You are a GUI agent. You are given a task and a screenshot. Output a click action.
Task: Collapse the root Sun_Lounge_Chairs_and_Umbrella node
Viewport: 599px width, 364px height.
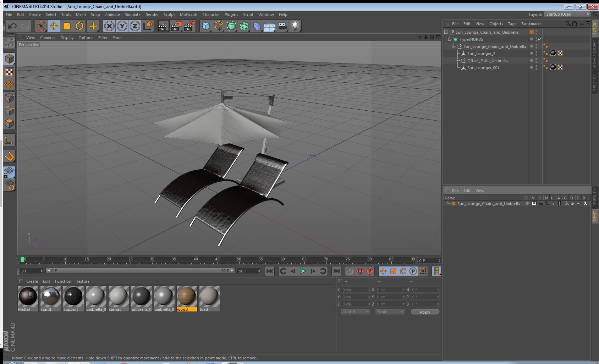tap(446, 32)
